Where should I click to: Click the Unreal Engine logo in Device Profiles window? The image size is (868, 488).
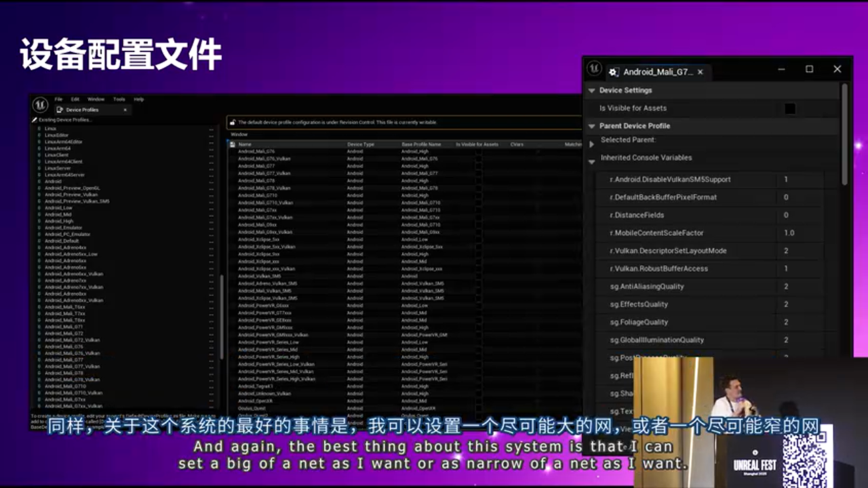coord(39,104)
